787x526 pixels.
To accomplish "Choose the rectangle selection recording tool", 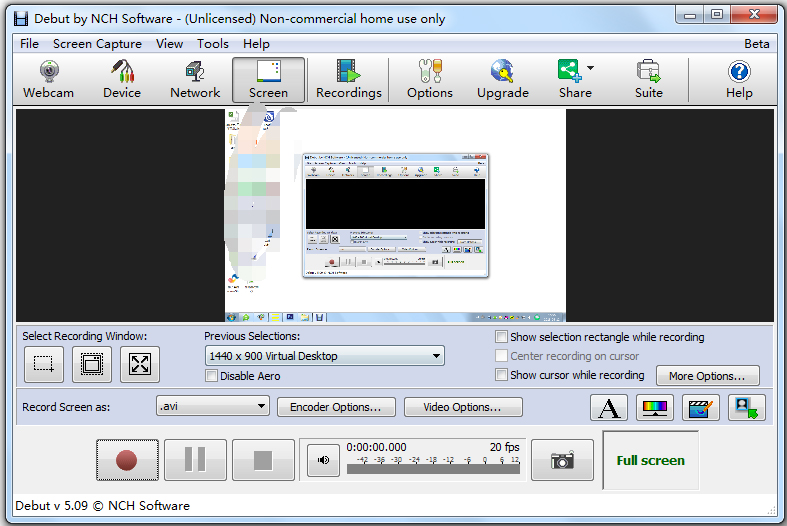I will click(x=44, y=364).
